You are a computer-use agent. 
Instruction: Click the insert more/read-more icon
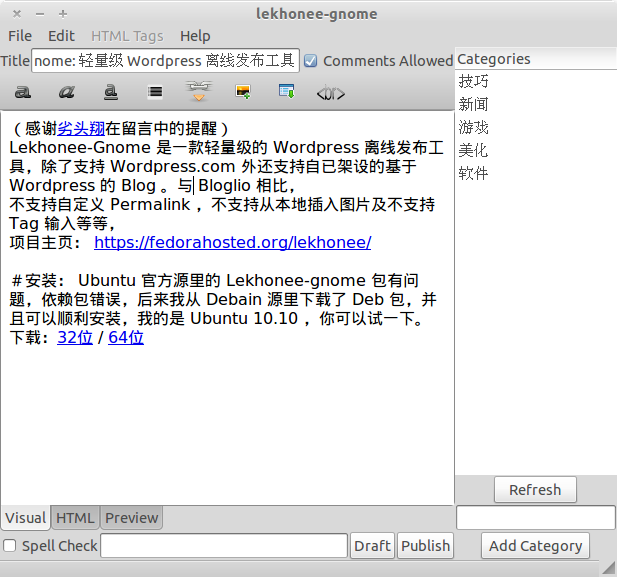tap(286, 91)
